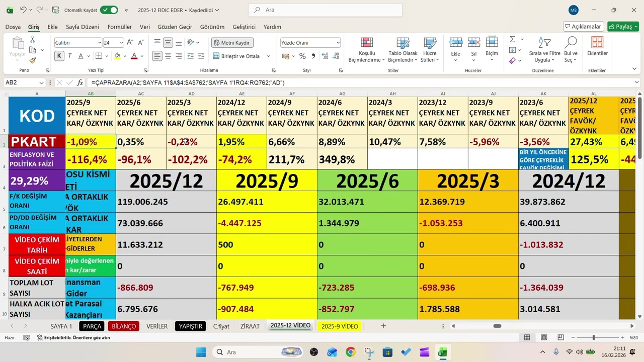The image size is (644, 362).
Task: Open Excel from the Windows taskbar
Action: pos(443,352)
